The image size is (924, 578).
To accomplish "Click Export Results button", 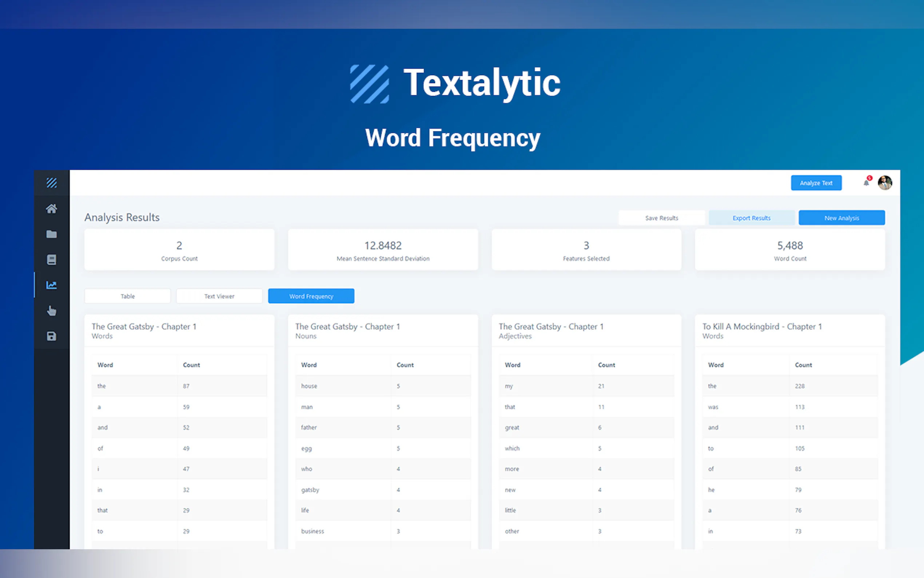I will 751,218.
